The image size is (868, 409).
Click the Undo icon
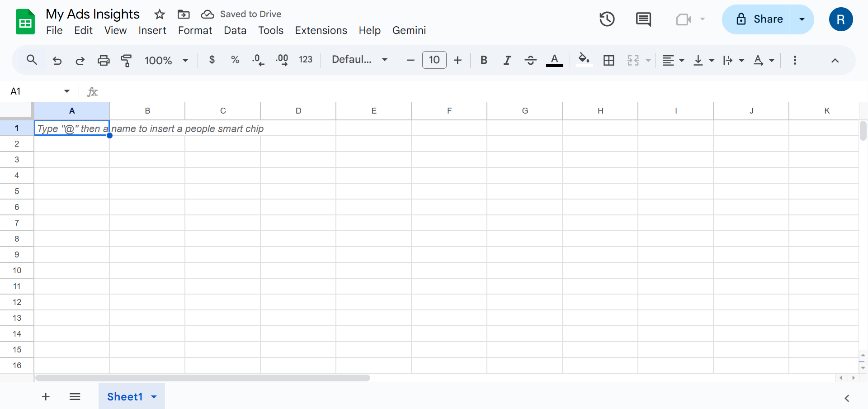tap(57, 60)
